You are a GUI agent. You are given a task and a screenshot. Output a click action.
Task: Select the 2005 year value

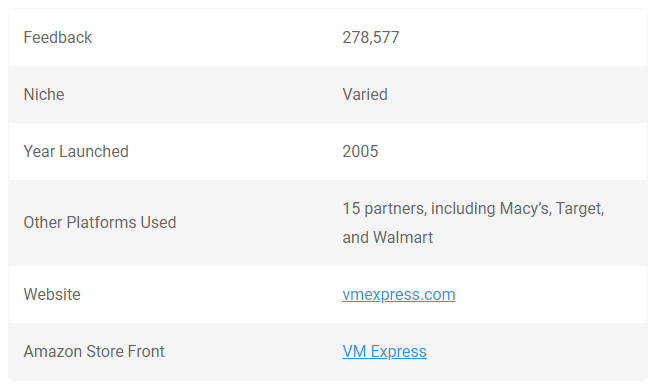(360, 151)
